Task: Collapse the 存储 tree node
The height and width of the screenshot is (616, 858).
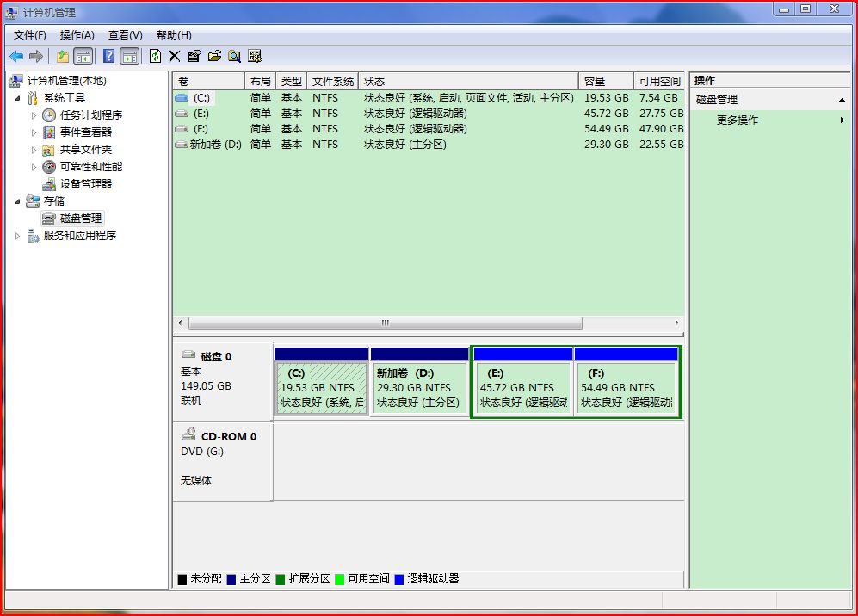Action: tap(17, 201)
